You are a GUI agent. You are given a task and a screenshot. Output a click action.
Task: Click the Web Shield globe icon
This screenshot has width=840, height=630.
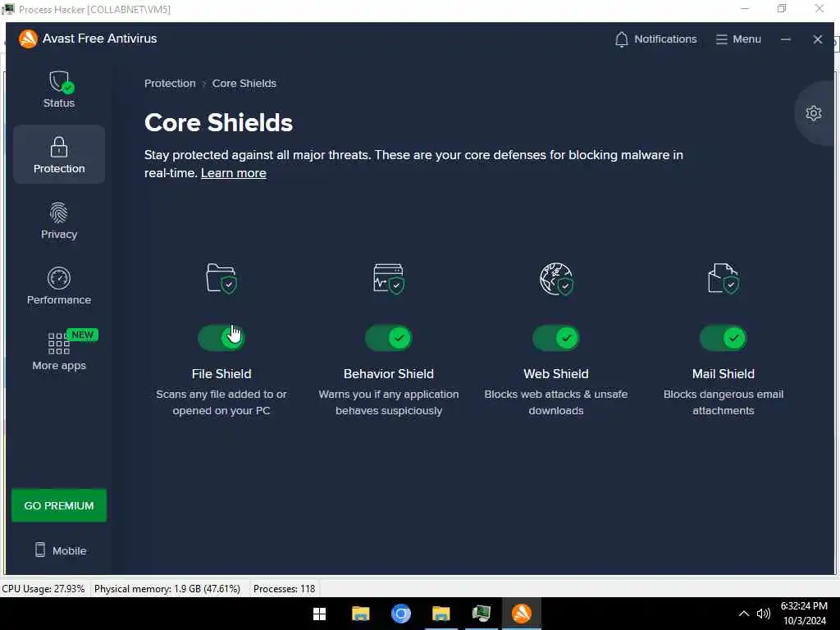(556, 278)
